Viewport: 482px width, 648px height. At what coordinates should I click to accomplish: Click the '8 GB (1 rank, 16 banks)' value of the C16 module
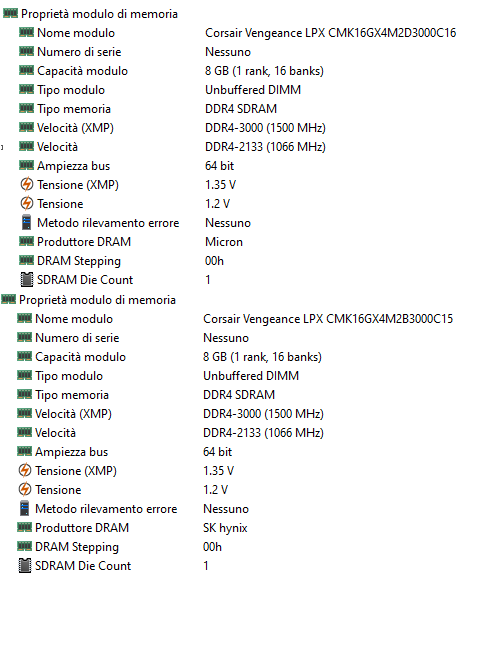(264, 71)
